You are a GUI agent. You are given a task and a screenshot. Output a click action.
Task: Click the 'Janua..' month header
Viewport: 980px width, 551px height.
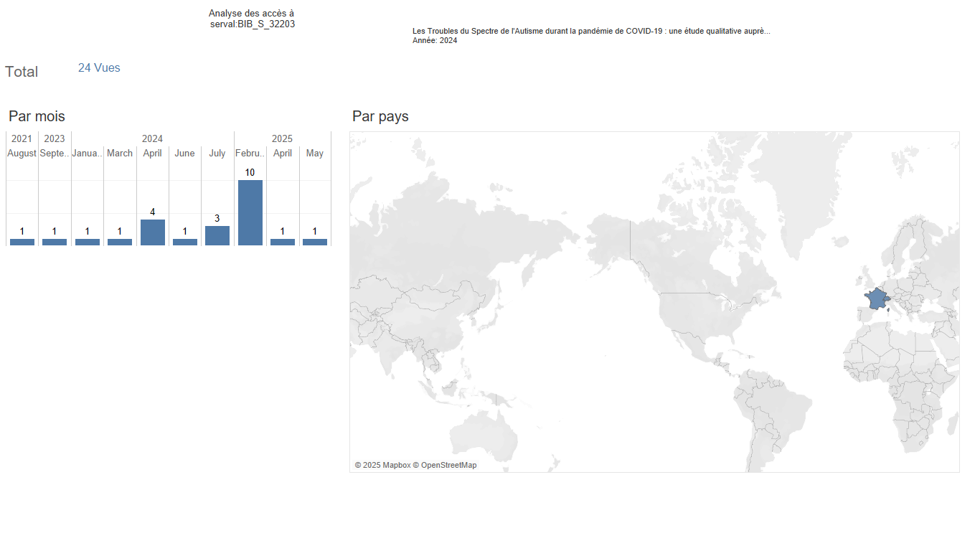pyautogui.click(x=88, y=153)
